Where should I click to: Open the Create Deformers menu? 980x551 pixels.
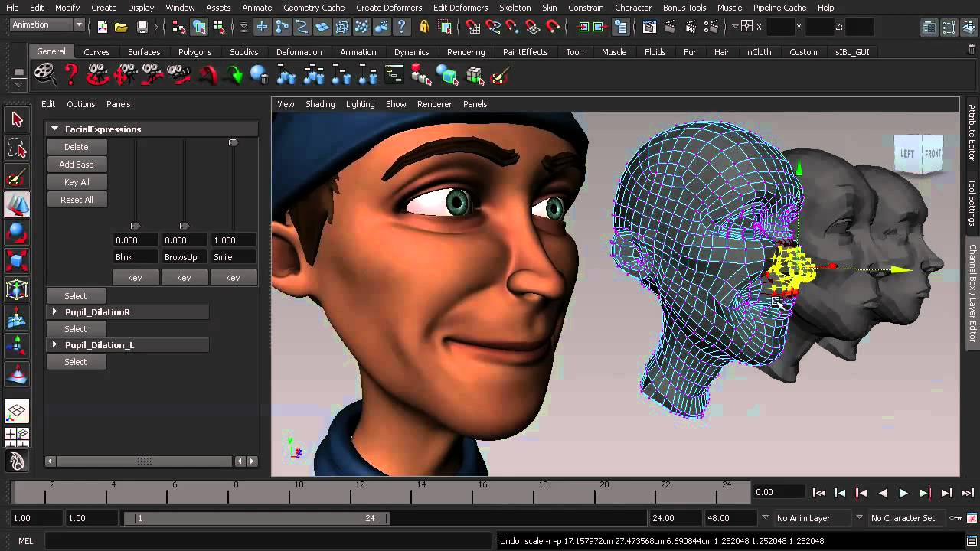click(389, 8)
